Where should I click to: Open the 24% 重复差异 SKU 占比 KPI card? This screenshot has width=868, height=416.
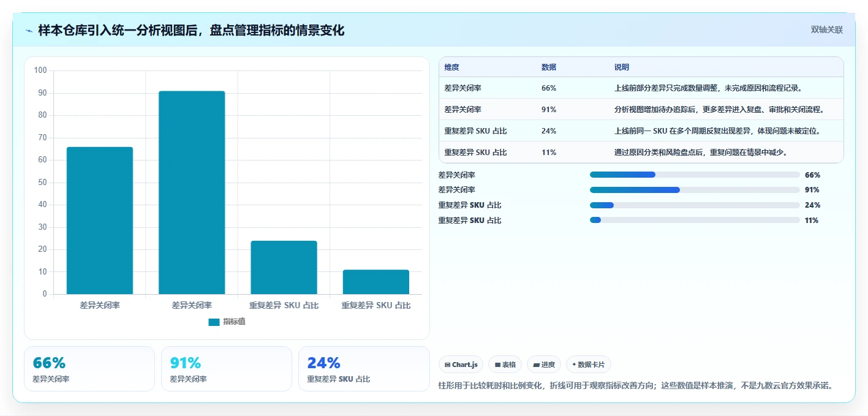pos(364,369)
